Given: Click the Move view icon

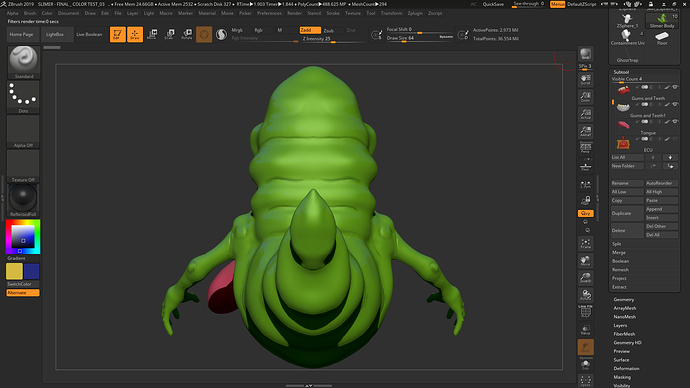Looking at the screenshot, I should pyautogui.click(x=585, y=261).
